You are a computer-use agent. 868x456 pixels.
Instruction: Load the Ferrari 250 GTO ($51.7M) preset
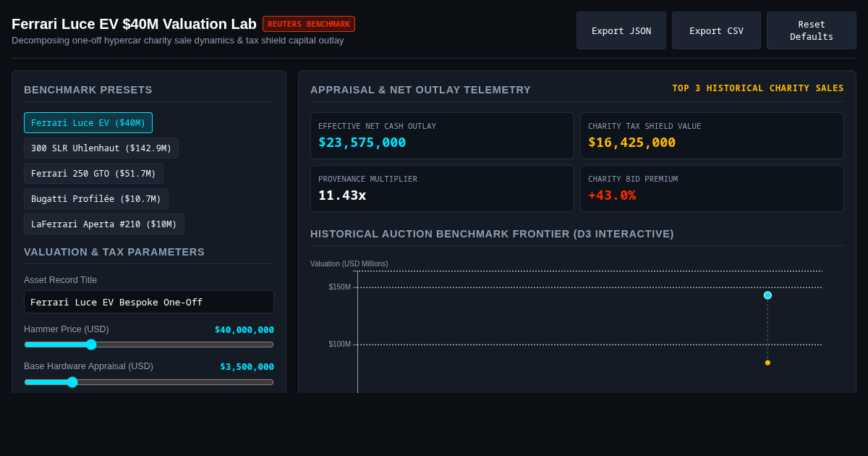pyautogui.click(x=93, y=174)
